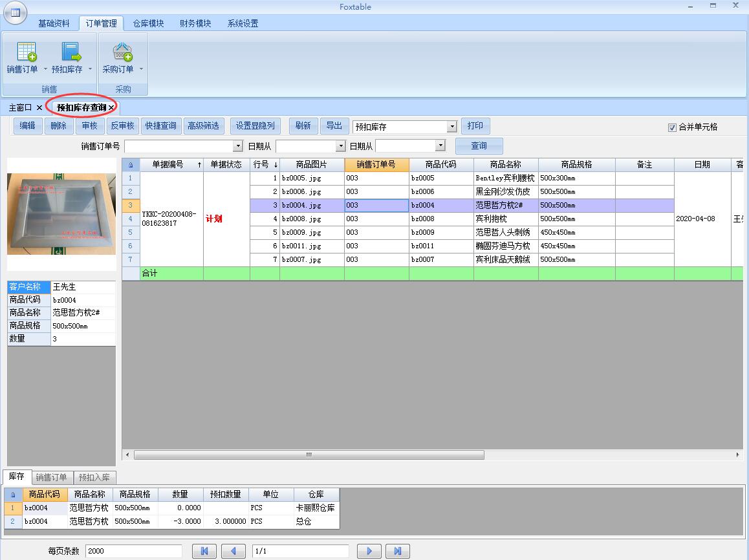Click the 预扣库存 ribbon icon
This screenshot has width=749, height=560.
(x=71, y=52)
